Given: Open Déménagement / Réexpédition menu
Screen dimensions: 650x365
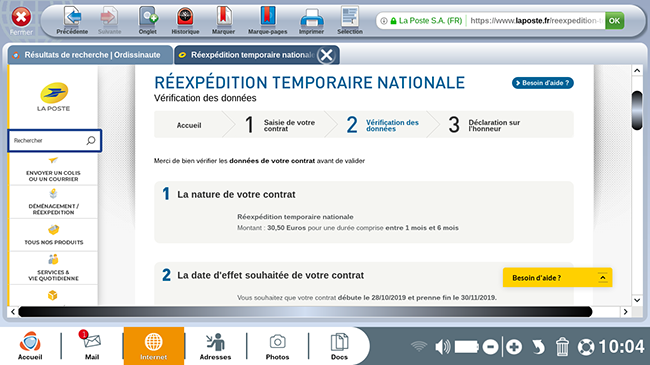Looking at the screenshot, I should pos(53,202).
